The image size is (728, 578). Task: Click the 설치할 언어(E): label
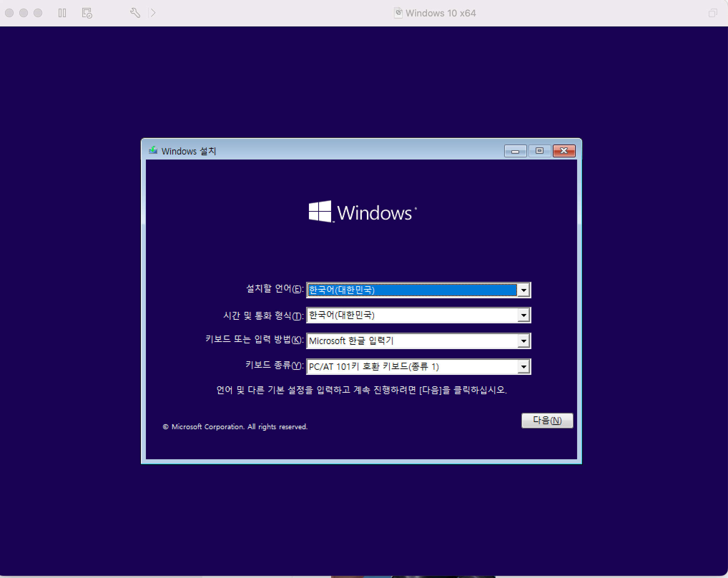point(275,289)
